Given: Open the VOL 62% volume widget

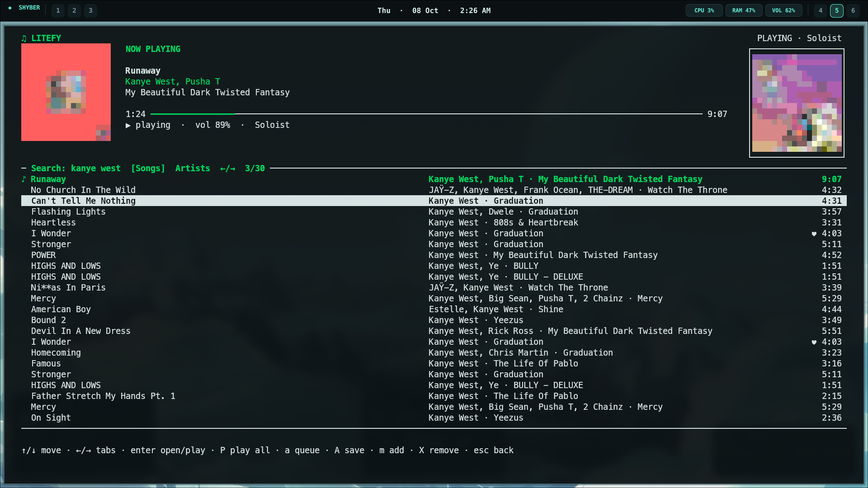Looking at the screenshot, I should (783, 10).
